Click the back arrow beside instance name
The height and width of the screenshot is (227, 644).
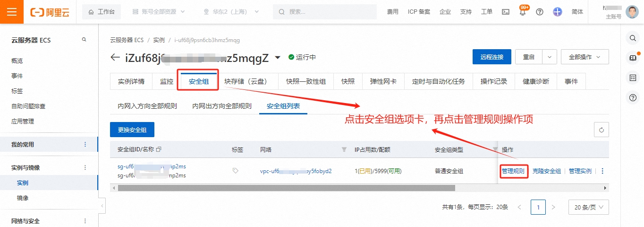[115, 57]
